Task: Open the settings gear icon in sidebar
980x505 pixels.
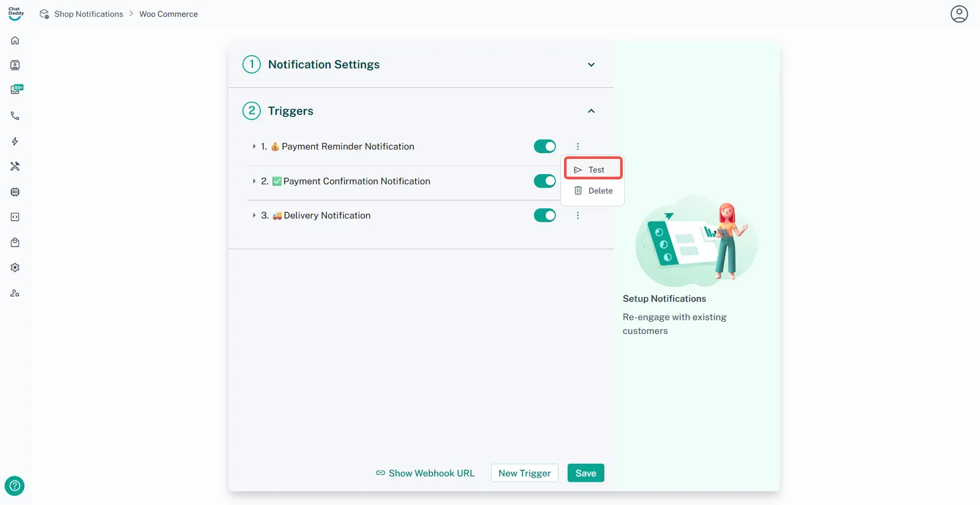Action: click(15, 268)
